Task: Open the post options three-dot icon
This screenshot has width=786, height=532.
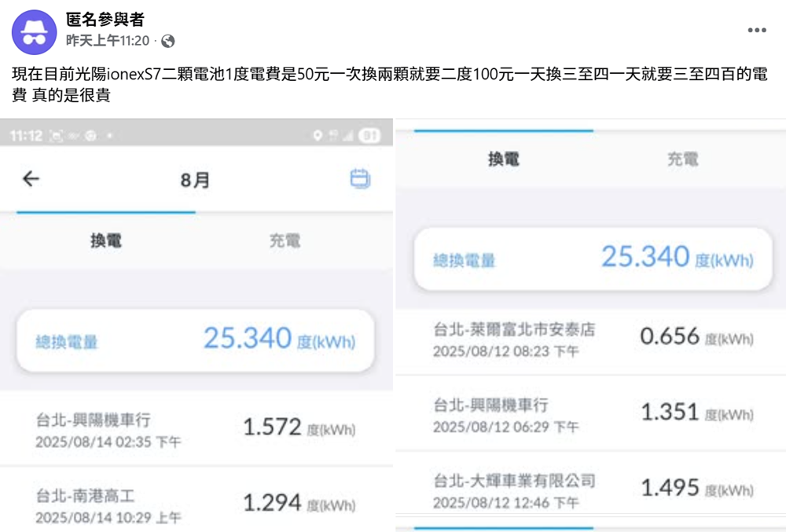Action: coord(757,30)
